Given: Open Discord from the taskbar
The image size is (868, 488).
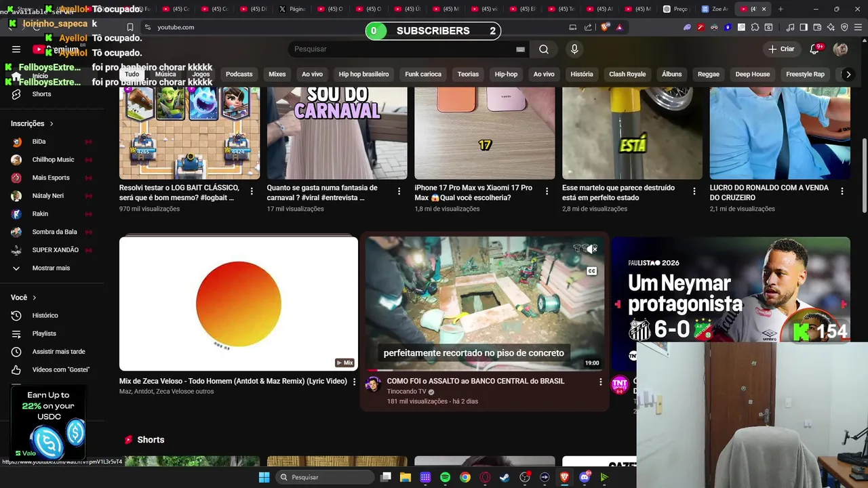Looking at the screenshot, I should (585, 477).
